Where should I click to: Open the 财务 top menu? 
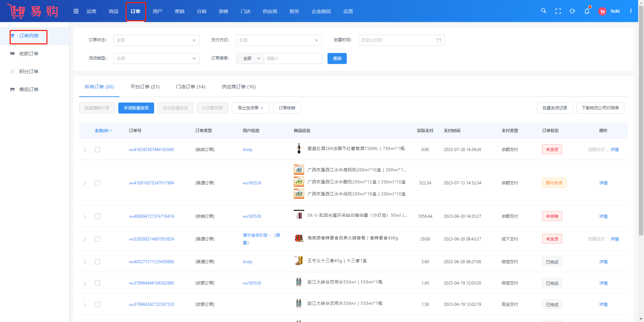point(294,11)
